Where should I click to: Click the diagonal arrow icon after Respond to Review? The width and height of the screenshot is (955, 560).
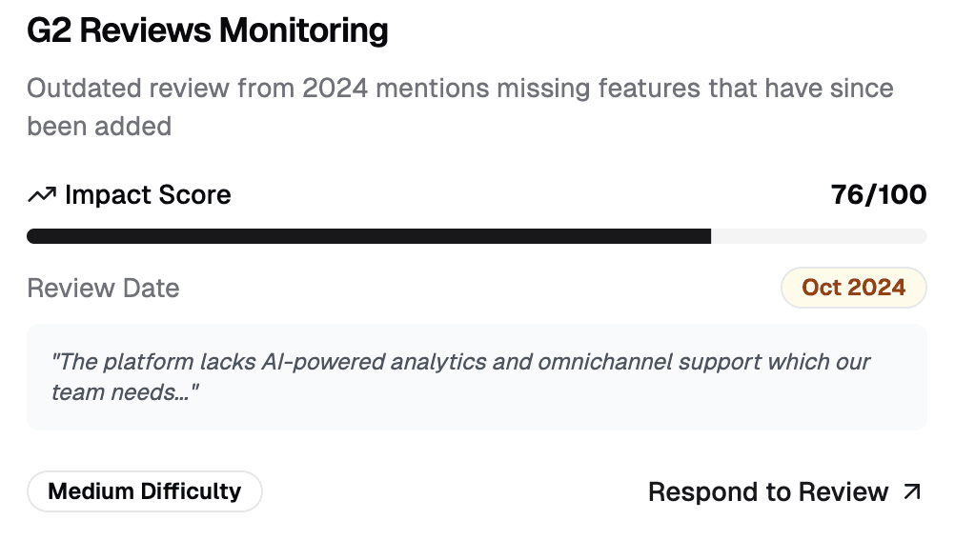[x=912, y=491]
